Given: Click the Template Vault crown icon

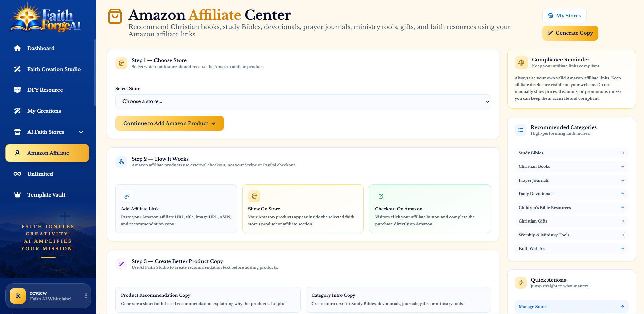Looking at the screenshot, I should point(17,195).
